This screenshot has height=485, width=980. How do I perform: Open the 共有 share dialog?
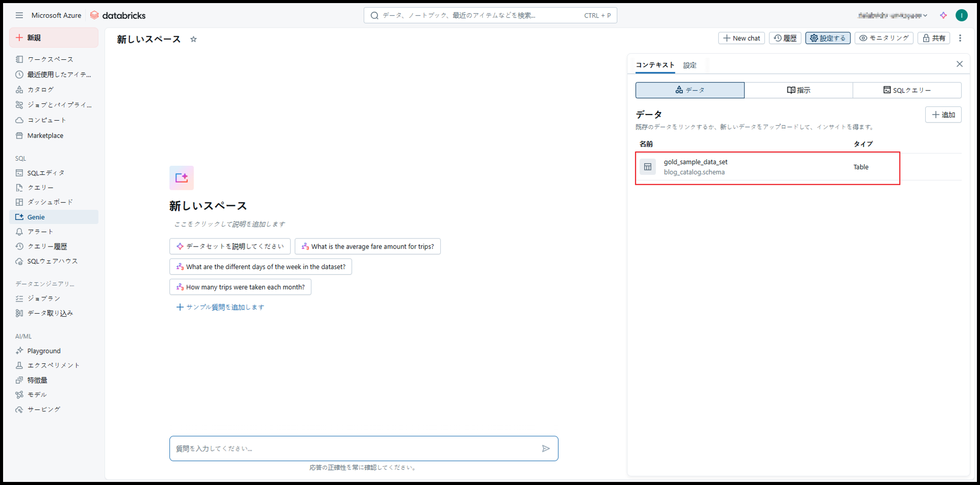(x=933, y=38)
